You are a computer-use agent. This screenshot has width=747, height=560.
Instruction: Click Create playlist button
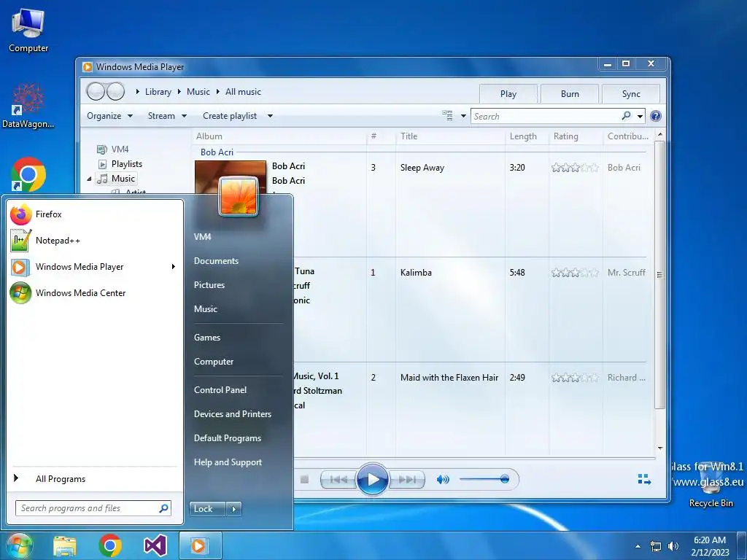coord(230,116)
